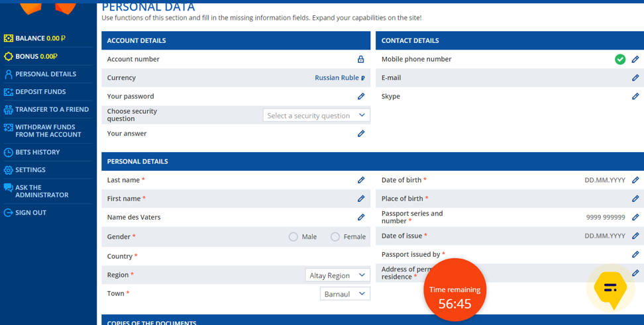Click the Country field label
Viewport: 644px width, 325px height.
(122, 256)
